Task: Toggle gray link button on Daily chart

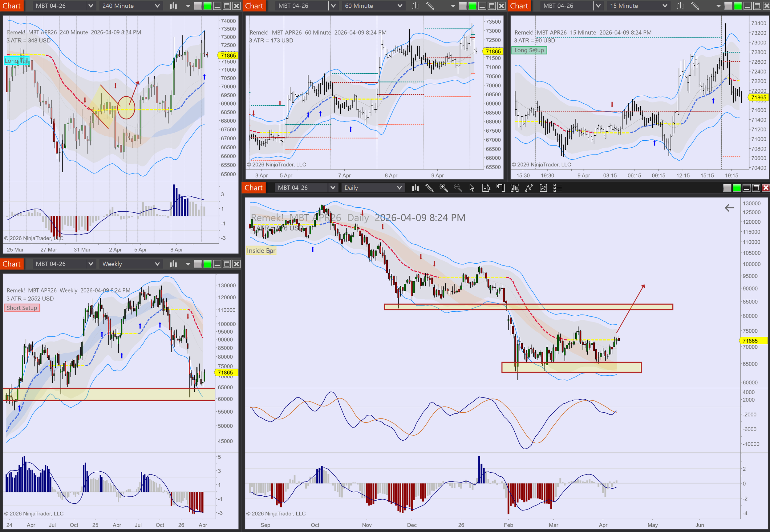Action: (727, 188)
